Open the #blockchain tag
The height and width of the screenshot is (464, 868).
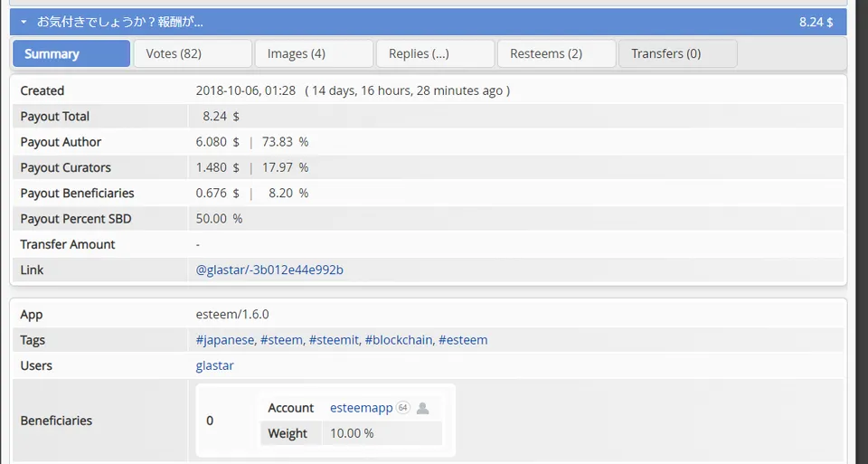pyautogui.click(x=399, y=340)
